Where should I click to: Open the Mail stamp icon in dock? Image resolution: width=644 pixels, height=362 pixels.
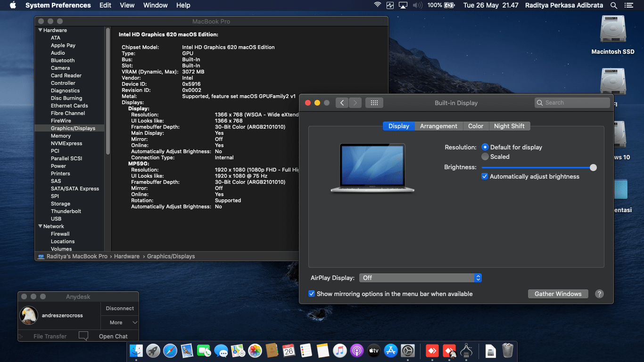point(187,351)
